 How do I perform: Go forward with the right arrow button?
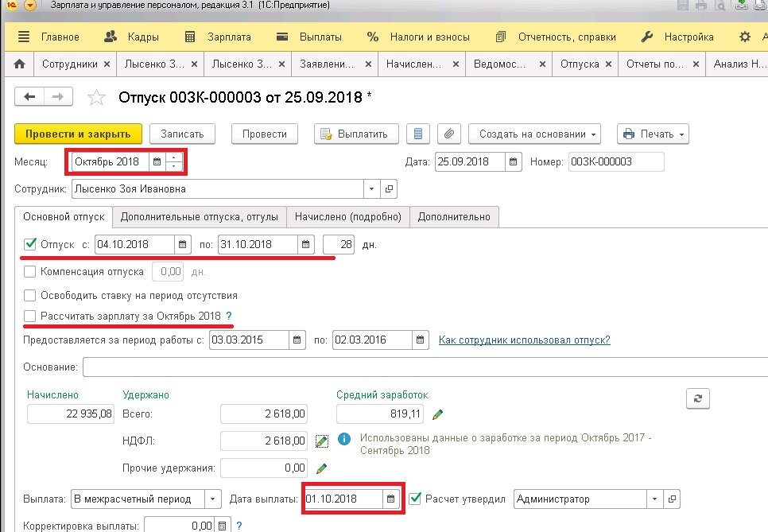coord(58,96)
